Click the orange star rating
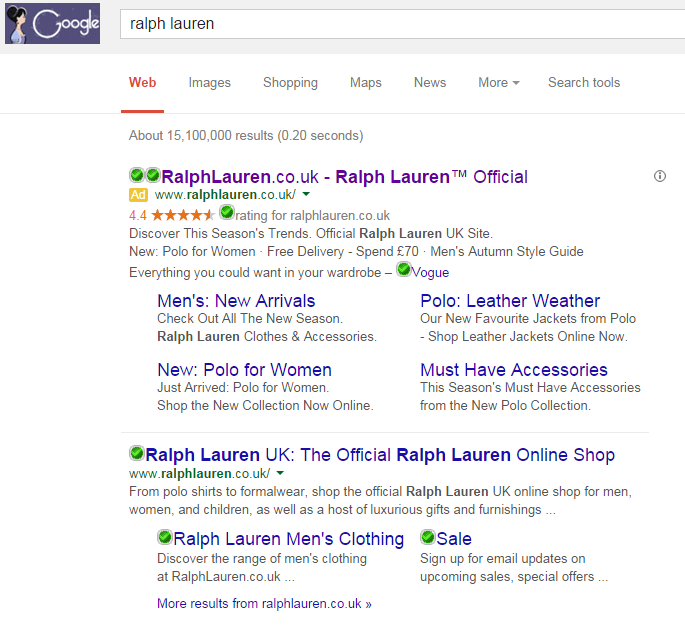The height and width of the screenshot is (631, 685). click(183, 215)
